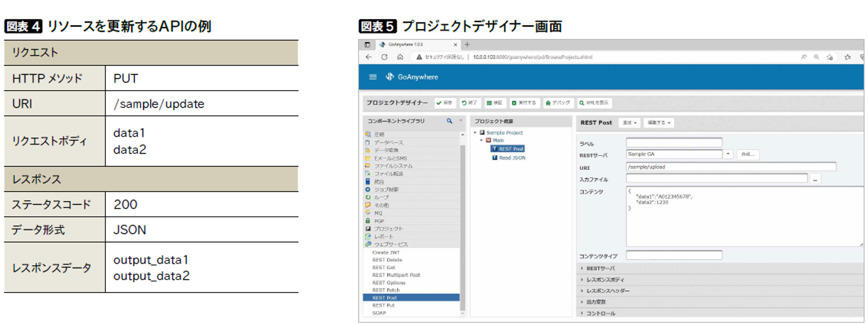868x325 pixels.
Task: Click the not-secure warning icon in address bar
Action: tap(419, 57)
